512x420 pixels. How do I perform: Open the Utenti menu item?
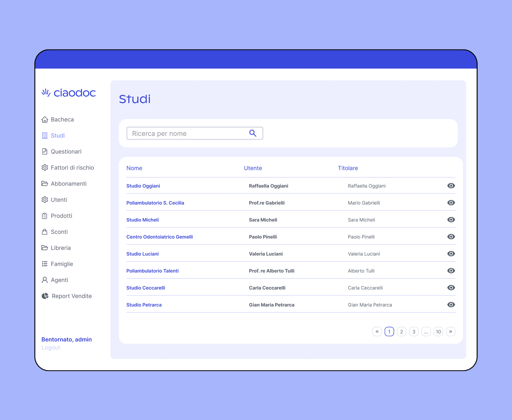(x=59, y=200)
